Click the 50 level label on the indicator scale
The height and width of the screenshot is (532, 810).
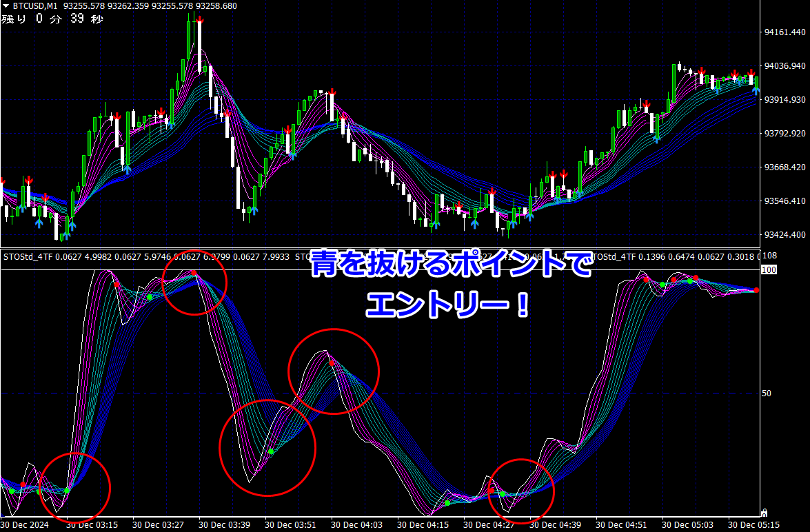click(767, 393)
